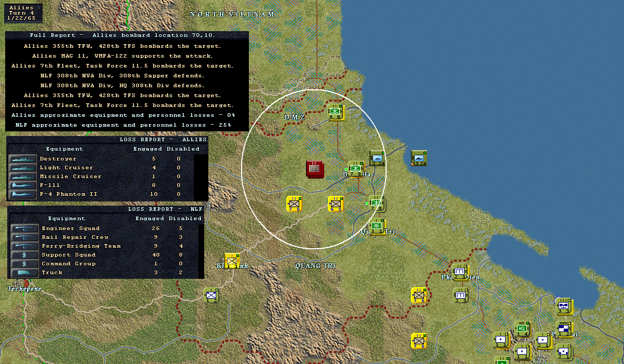Click the 7-9 unit at Dong Ha
Viewport: 624px width, 364px height.
356,169
